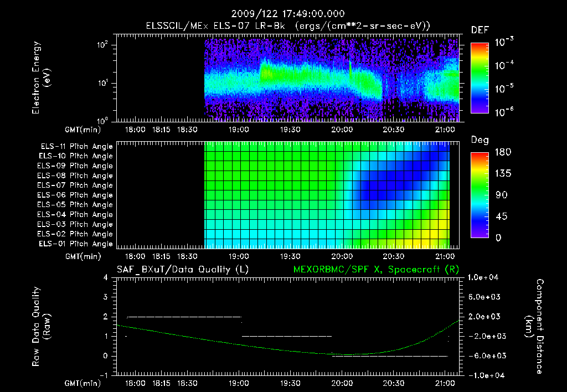Image resolution: width=567 pixels, height=392 pixels.
Task: Click the Deg pitch-angle color bar
Action: (x=480, y=195)
